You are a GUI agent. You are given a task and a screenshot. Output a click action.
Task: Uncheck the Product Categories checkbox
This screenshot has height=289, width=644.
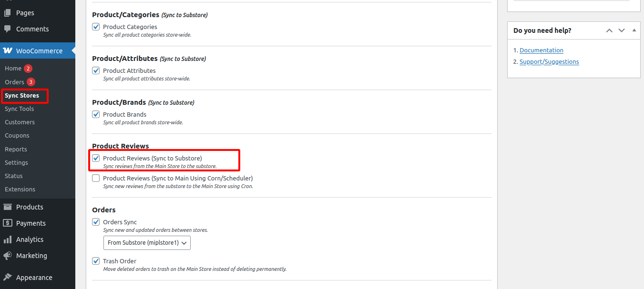pyautogui.click(x=96, y=27)
